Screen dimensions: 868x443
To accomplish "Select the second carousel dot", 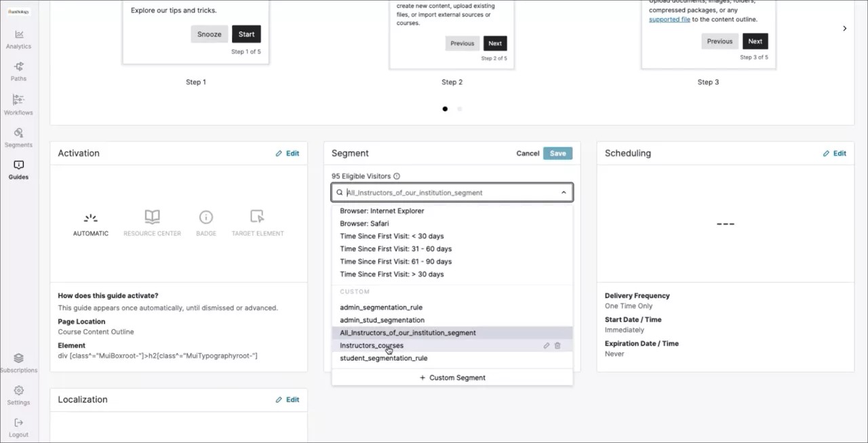I will pyautogui.click(x=459, y=108).
